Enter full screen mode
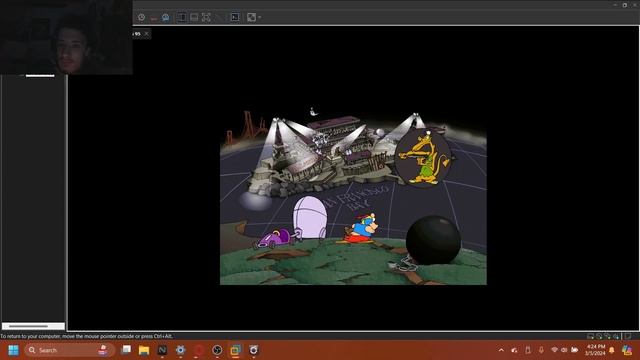640x360 pixels. [x=206, y=18]
